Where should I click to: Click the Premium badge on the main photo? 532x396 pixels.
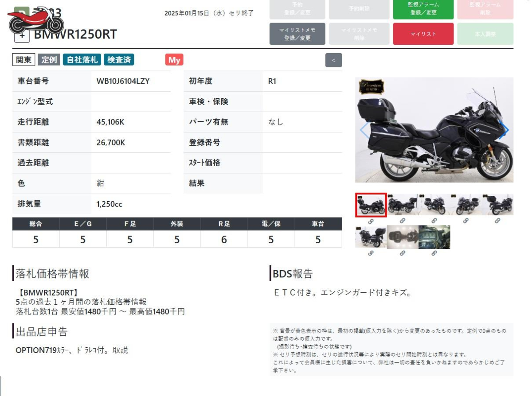[x=372, y=86]
